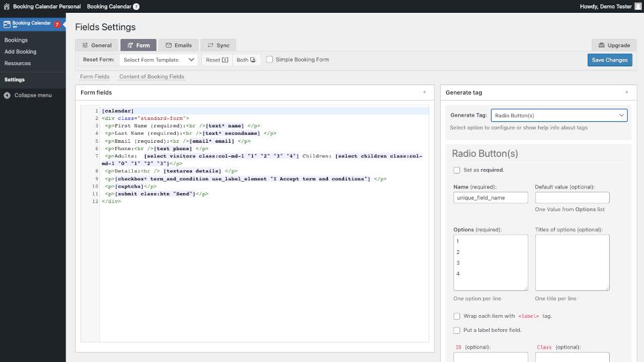Open the Sync tab
The width and height of the screenshot is (644, 362).
pos(218,45)
